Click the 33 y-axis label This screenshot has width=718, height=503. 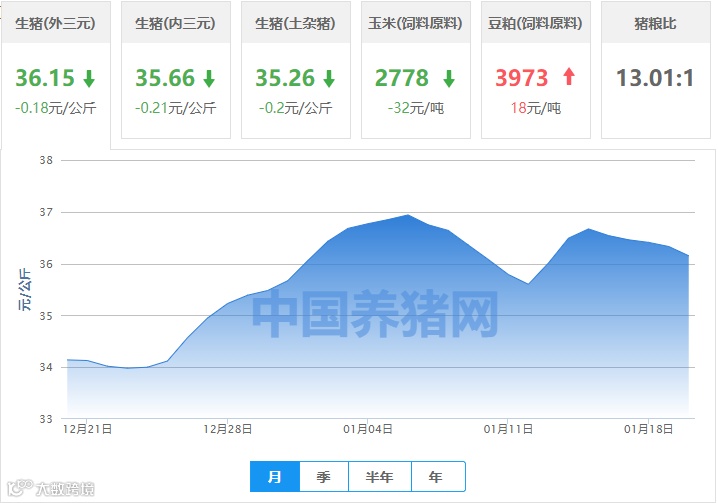46,419
